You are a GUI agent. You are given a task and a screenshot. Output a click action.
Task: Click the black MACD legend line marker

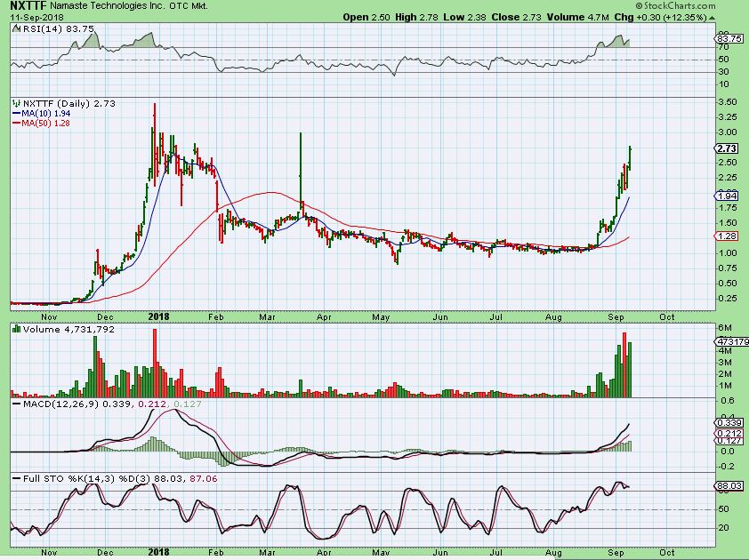[17, 404]
